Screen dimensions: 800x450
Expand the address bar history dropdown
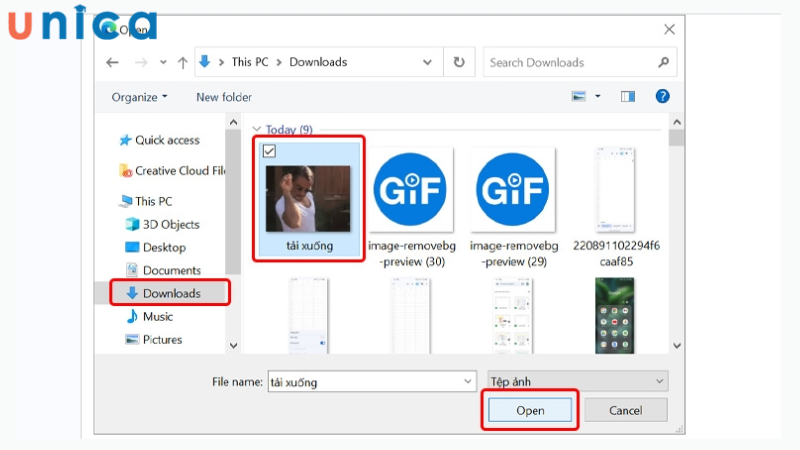pos(427,62)
